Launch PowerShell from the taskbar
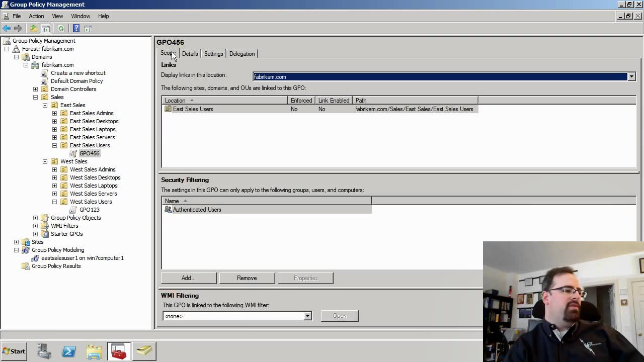This screenshot has height=362, width=644. [x=69, y=351]
